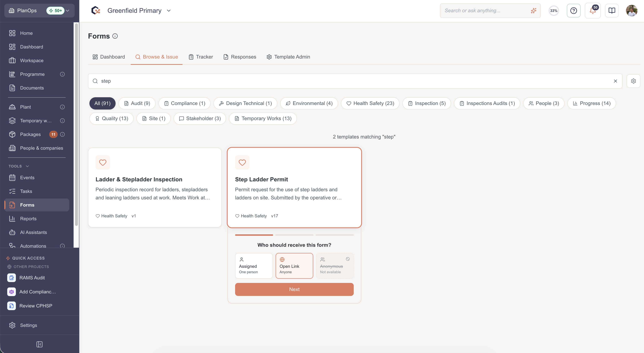Image resolution: width=644 pixels, height=353 pixels.
Task: Select the Browse & Issue tab
Action: coord(156,57)
